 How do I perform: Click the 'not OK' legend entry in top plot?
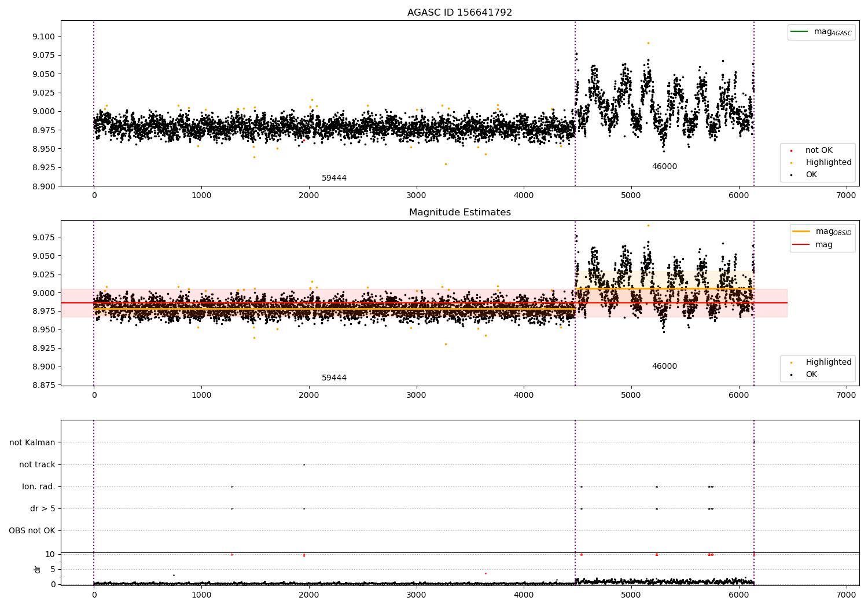[x=819, y=150]
